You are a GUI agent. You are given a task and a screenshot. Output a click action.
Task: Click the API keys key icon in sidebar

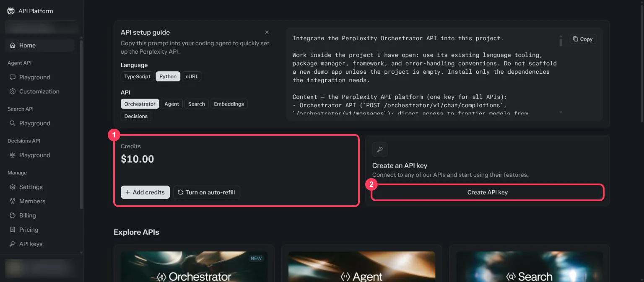click(x=13, y=244)
